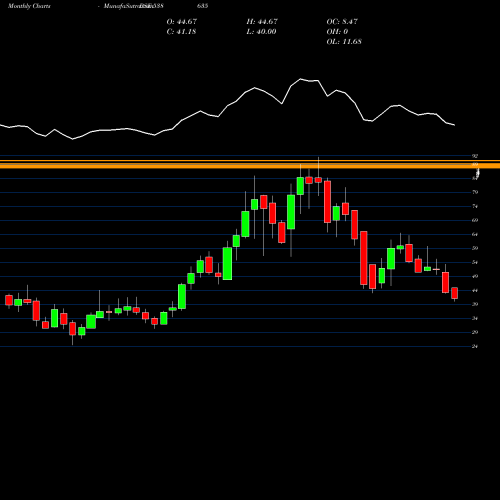Click the 24 price axis label
500x500 pixels.
475,346
